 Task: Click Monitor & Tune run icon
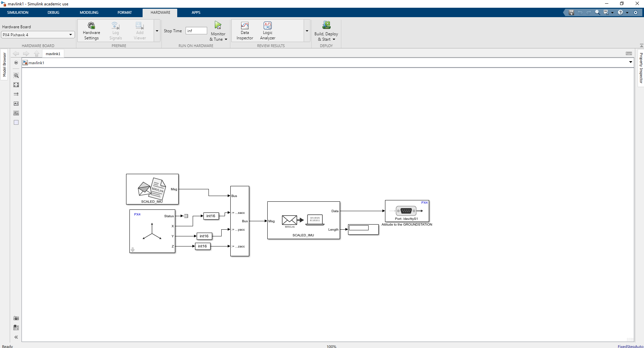[x=218, y=25]
